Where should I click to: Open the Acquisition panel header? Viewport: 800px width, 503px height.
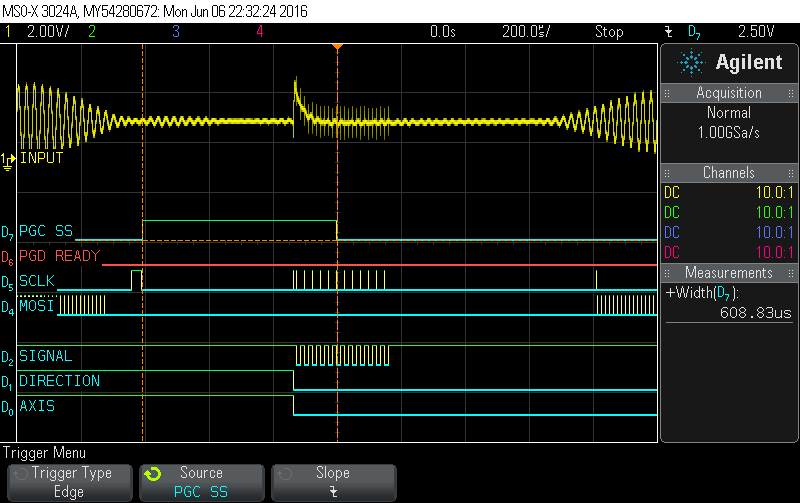[x=730, y=93]
